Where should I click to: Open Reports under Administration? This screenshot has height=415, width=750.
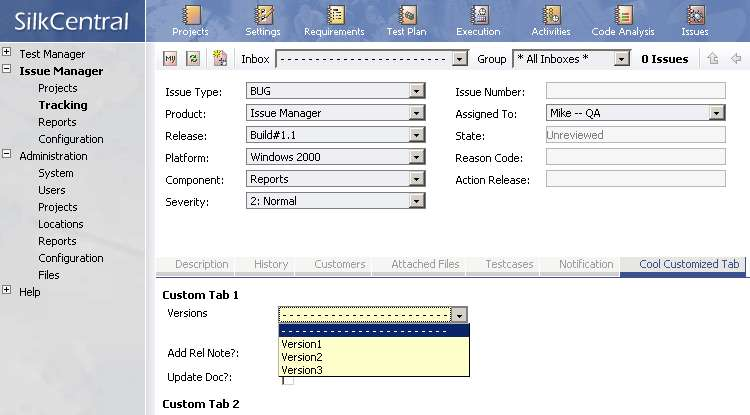click(57, 241)
